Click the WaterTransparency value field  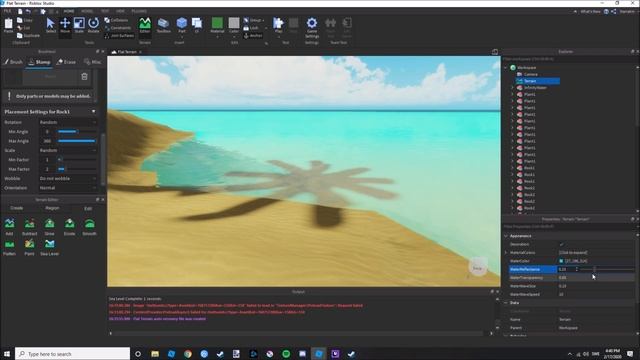pyautogui.click(x=596, y=278)
